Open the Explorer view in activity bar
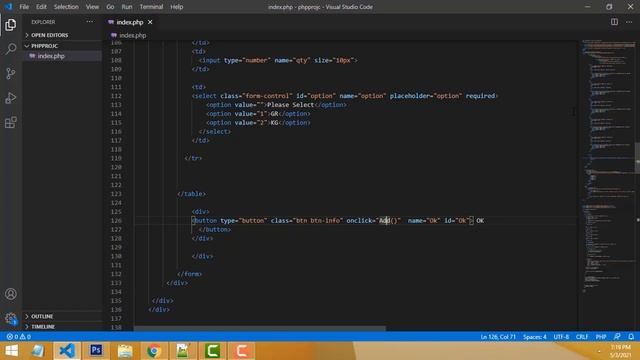The height and width of the screenshot is (360, 640). click(11, 25)
